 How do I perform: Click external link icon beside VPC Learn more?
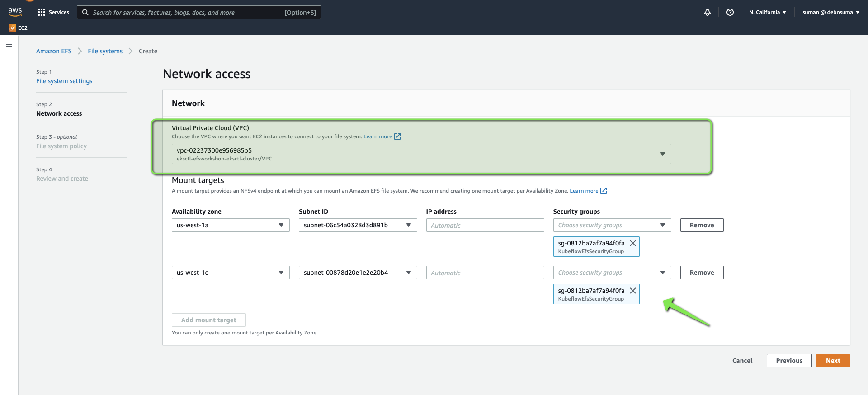[x=397, y=136]
